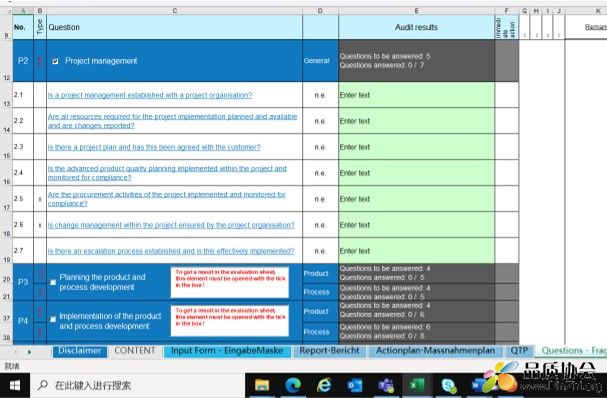Viewport: 607px width, 398px height.
Task: Select column E header
Action: (416, 11)
